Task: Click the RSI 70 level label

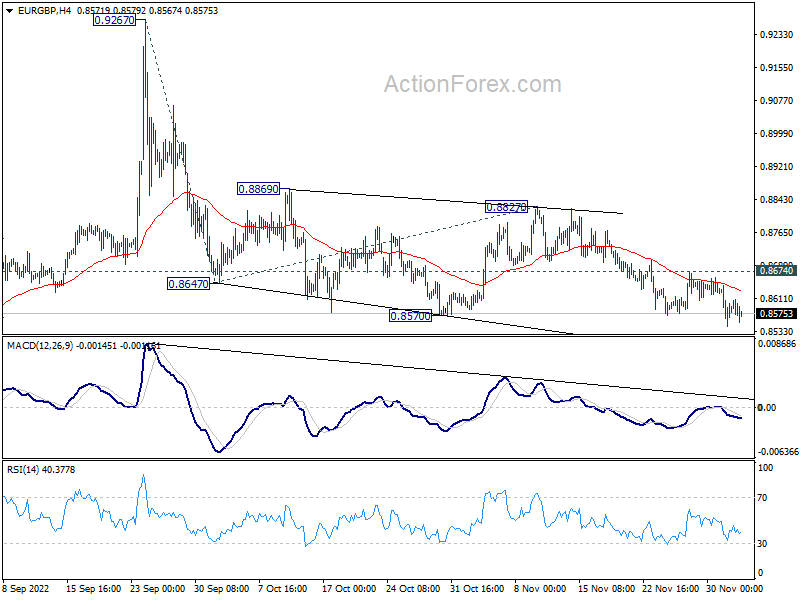Action: (x=762, y=498)
